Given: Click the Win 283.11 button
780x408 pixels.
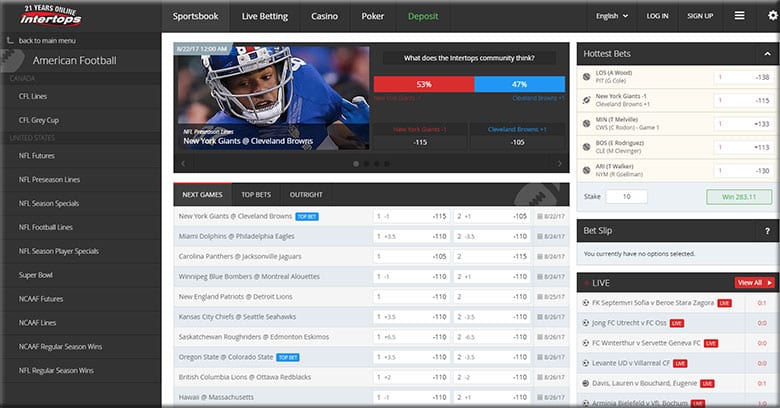Looking at the screenshot, I should tap(739, 197).
